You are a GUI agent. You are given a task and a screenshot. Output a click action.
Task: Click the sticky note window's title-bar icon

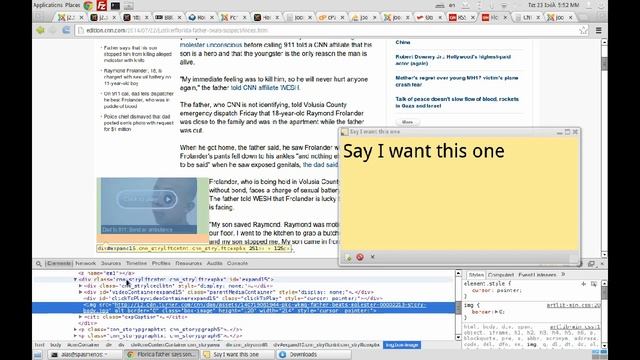pyautogui.click(x=344, y=132)
